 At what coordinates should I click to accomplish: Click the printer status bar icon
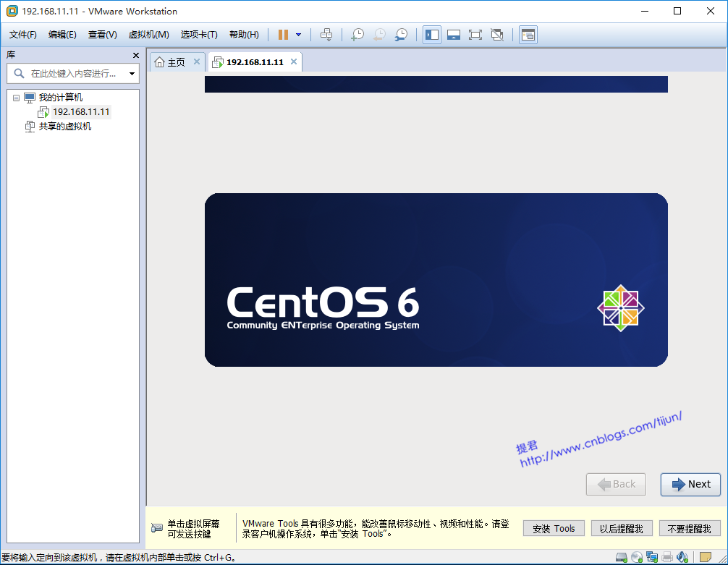(x=668, y=557)
